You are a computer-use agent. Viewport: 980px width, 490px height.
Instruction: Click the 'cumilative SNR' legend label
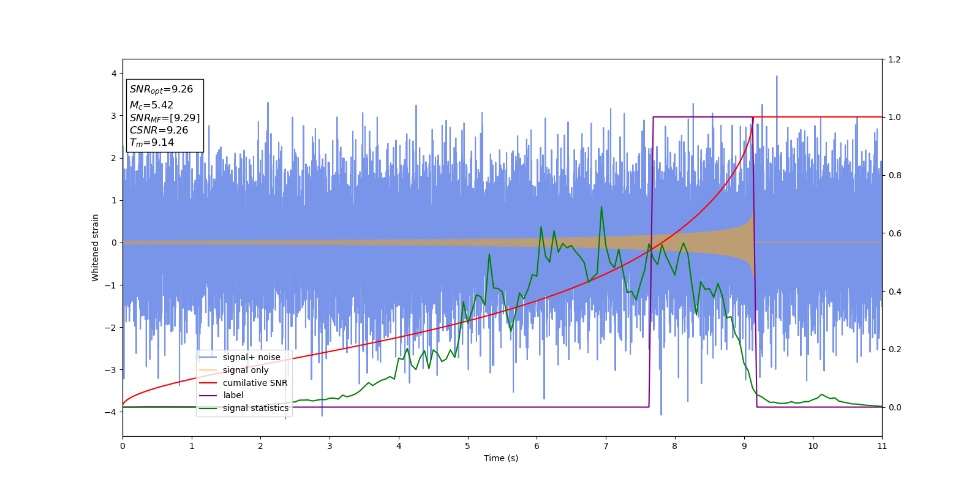pos(255,383)
